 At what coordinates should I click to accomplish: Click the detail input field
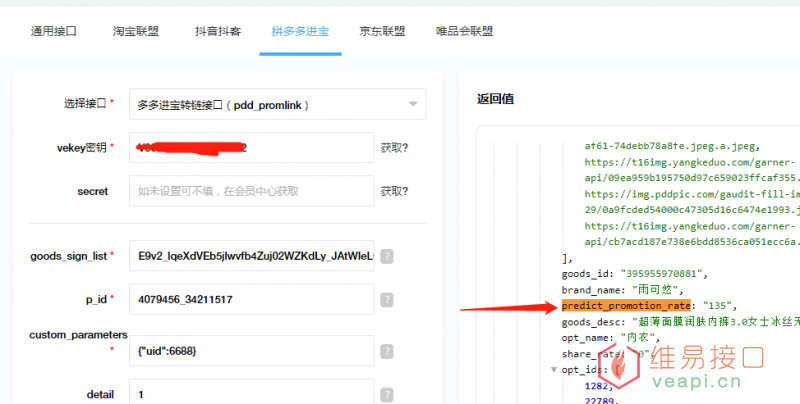(252, 391)
